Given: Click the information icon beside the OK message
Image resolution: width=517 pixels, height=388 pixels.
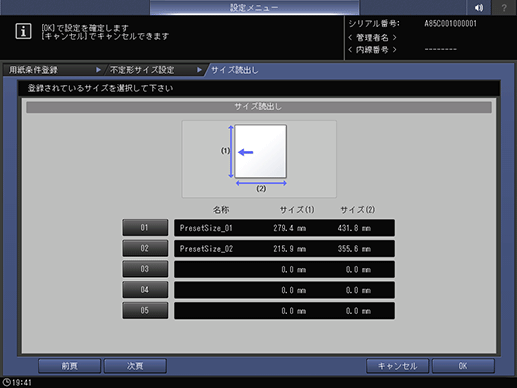Looking at the screenshot, I should coord(23,31).
